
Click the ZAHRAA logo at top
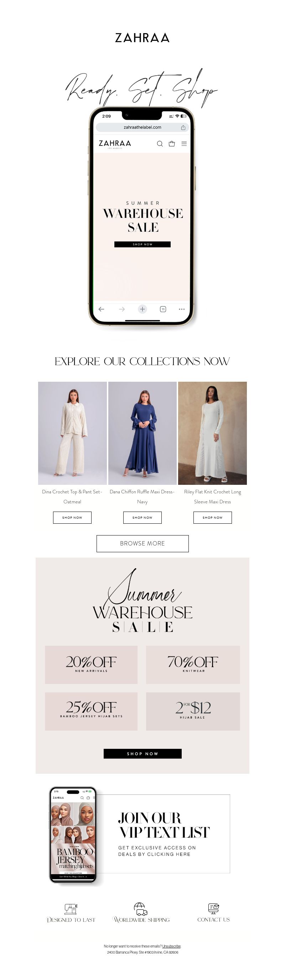click(x=142, y=38)
